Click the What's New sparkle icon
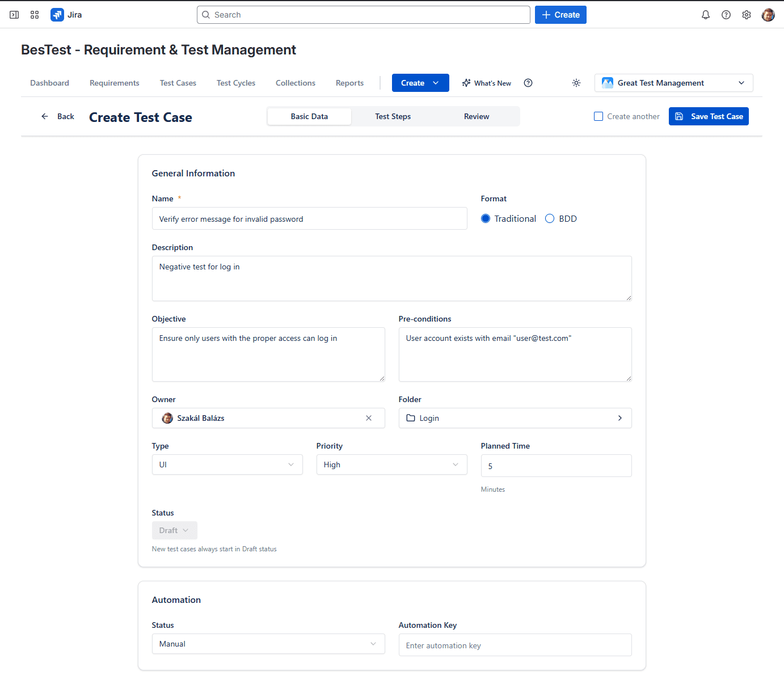This screenshot has width=784, height=684. 466,83
